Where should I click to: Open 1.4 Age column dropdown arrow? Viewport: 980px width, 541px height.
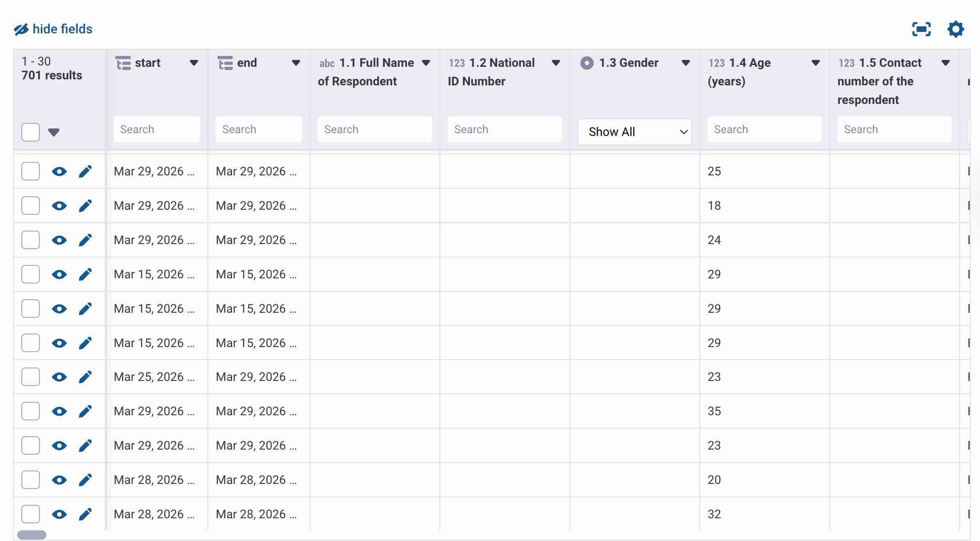pyautogui.click(x=815, y=63)
